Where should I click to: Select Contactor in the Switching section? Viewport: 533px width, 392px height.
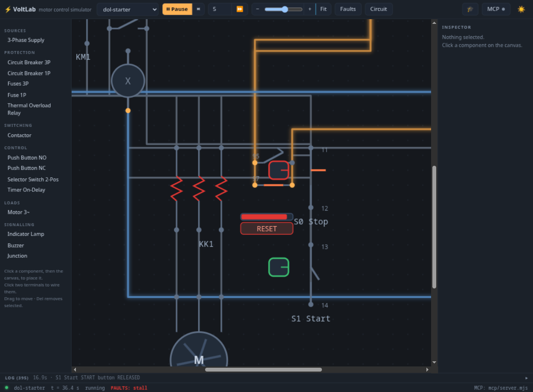click(19, 135)
